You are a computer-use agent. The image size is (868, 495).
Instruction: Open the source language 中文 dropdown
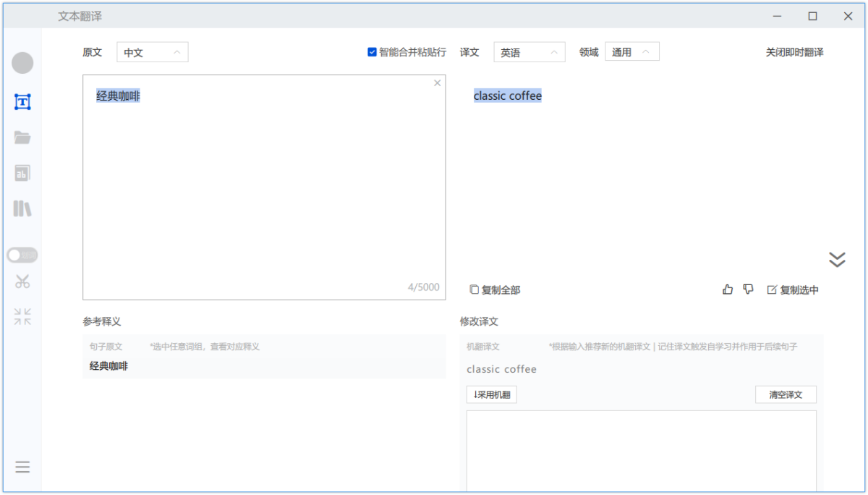153,52
